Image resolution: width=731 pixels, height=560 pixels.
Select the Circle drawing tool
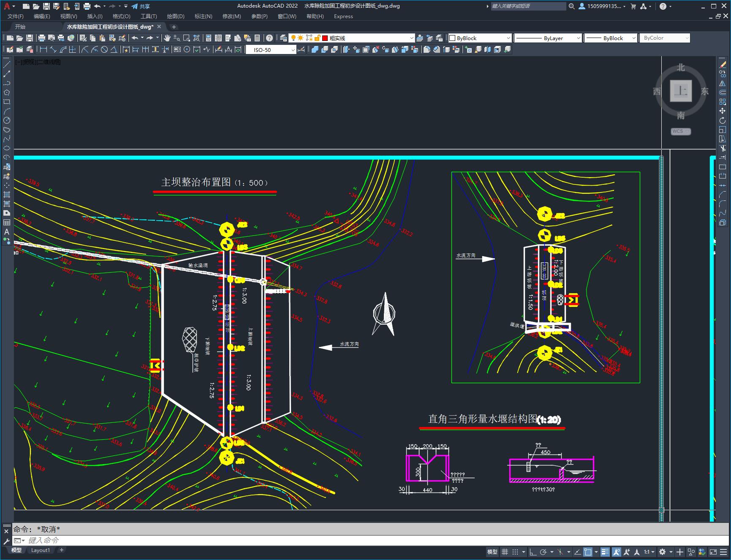[7, 120]
